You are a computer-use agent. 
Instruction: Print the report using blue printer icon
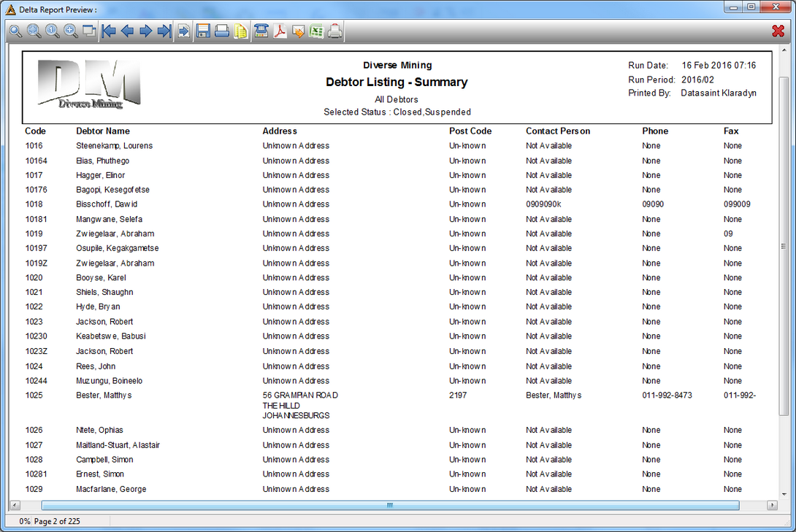222,31
